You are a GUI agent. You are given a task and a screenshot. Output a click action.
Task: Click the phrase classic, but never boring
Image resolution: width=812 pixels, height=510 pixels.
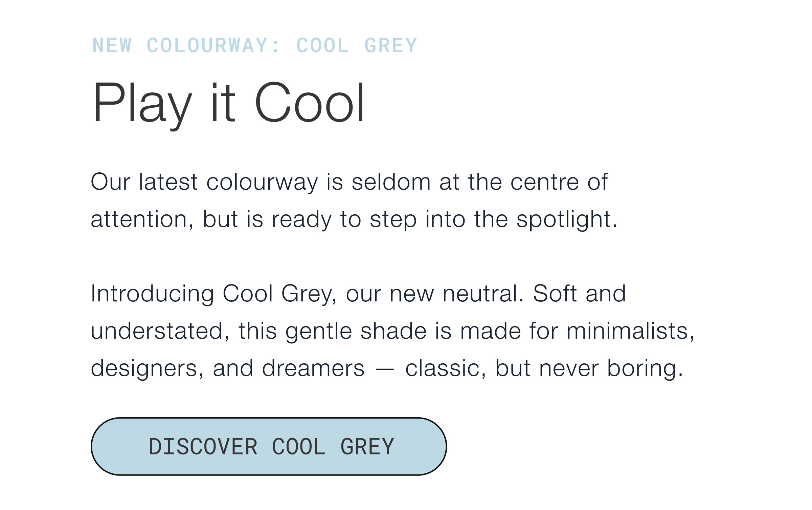544,368
